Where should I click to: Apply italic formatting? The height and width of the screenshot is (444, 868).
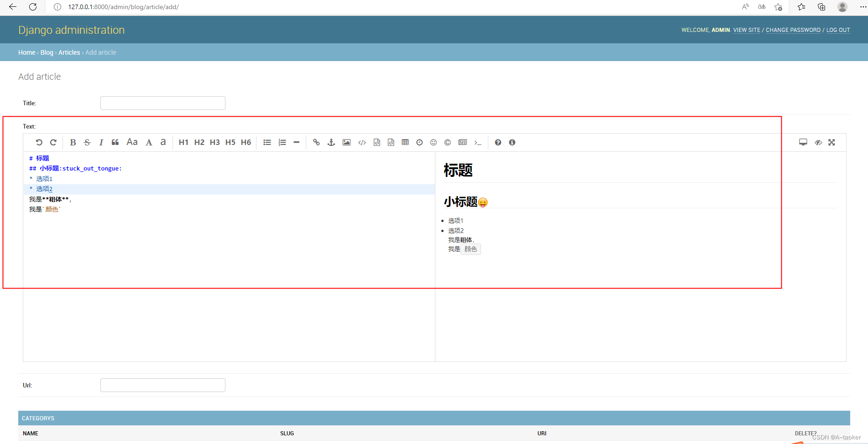(x=101, y=142)
